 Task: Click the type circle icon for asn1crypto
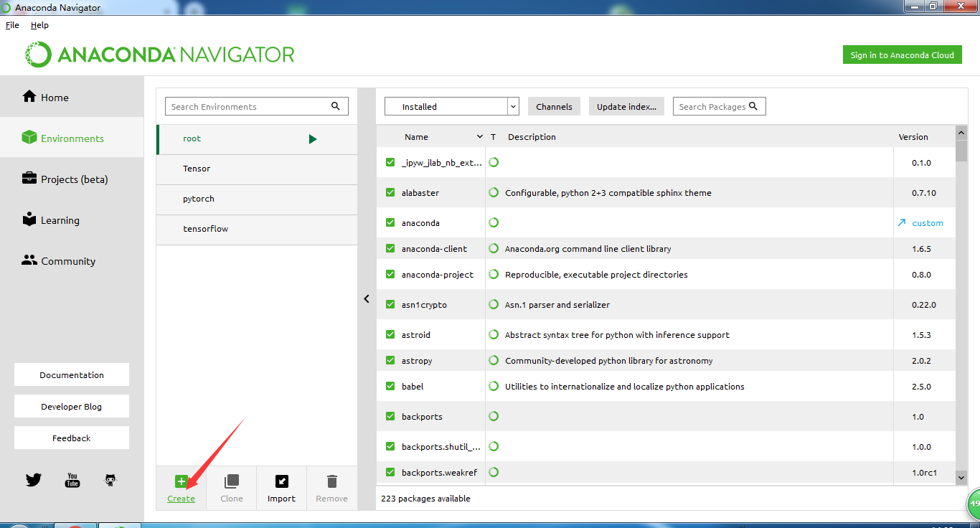[x=494, y=304]
